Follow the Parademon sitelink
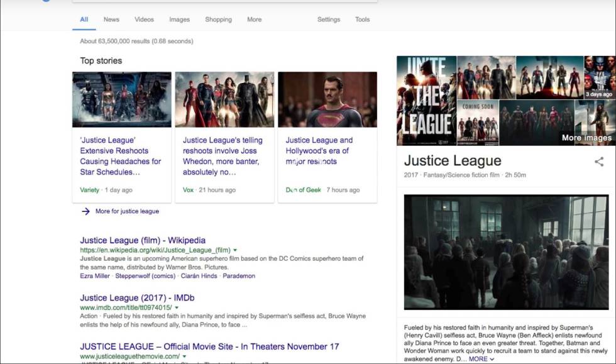The image size is (616, 364). [239, 276]
